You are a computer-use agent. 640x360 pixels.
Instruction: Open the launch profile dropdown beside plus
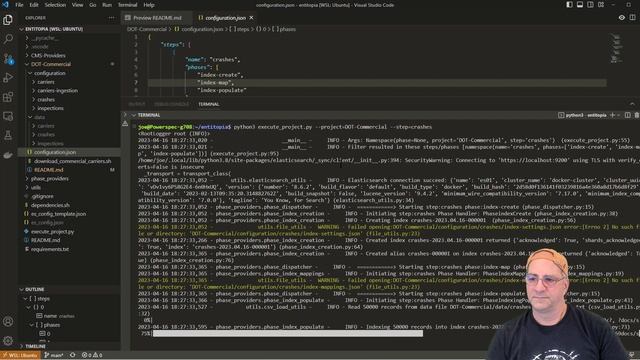[x=619, y=115]
